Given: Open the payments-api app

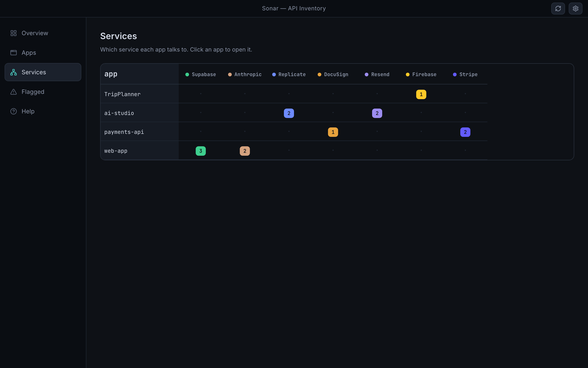Looking at the screenshot, I should pos(139,132).
